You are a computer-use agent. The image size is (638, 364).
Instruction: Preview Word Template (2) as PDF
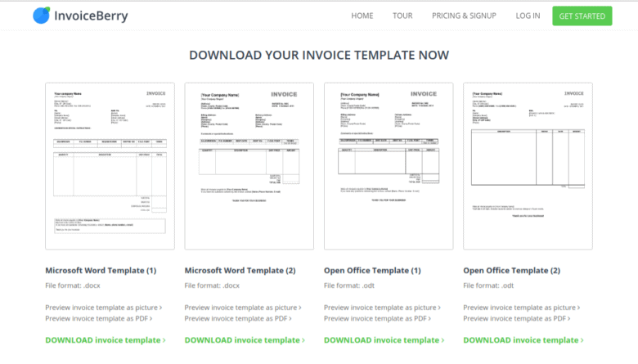point(238,318)
